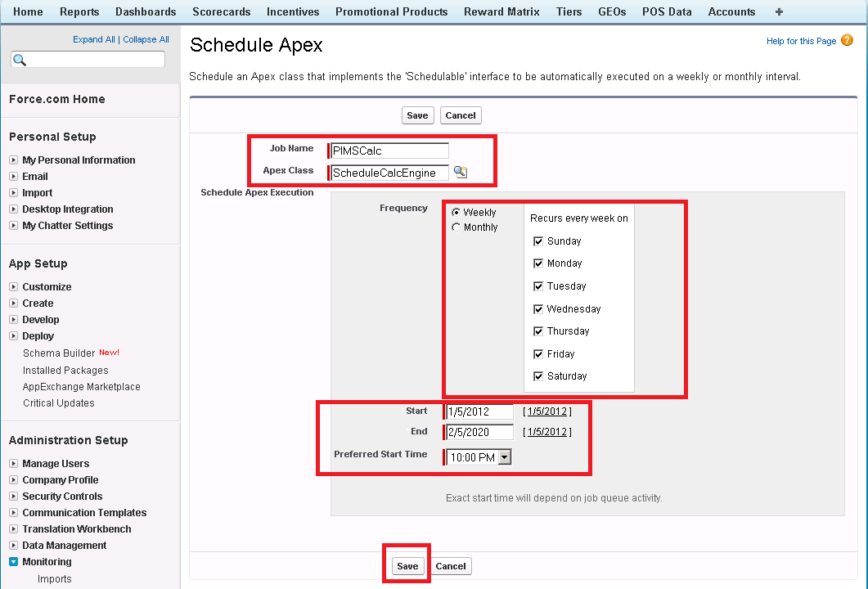868x589 pixels.
Task: Click the Expand All link
Action: point(93,39)
